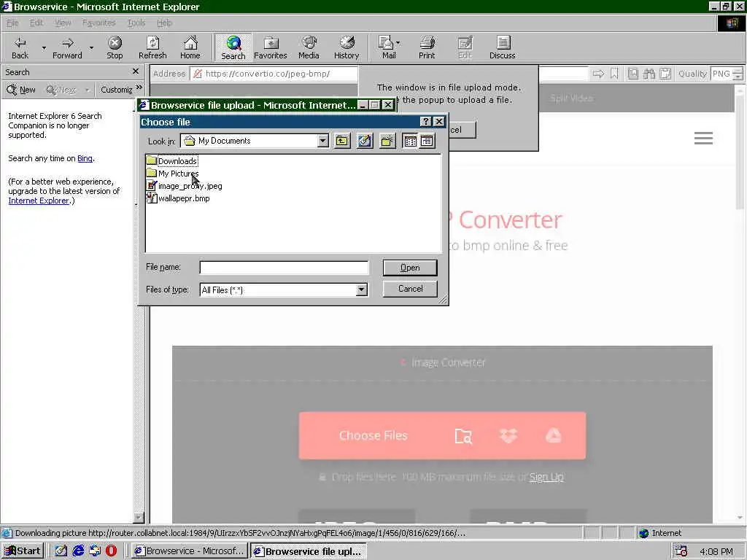This screenshot has height=560, width=747.
Task: Follow the Internet Explorer upgrade link
Action: tap(39, 201)
